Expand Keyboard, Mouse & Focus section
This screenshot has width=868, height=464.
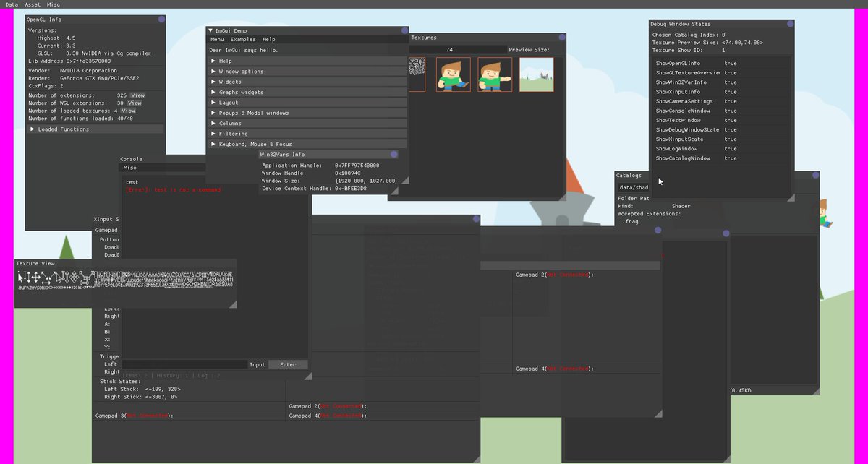pos(307,144)
